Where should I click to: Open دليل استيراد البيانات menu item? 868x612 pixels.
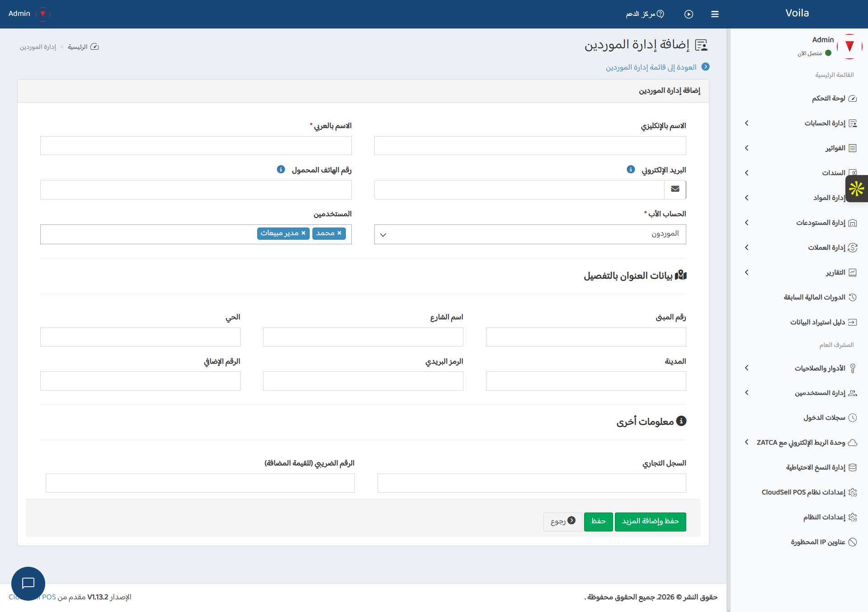point(798,322)
